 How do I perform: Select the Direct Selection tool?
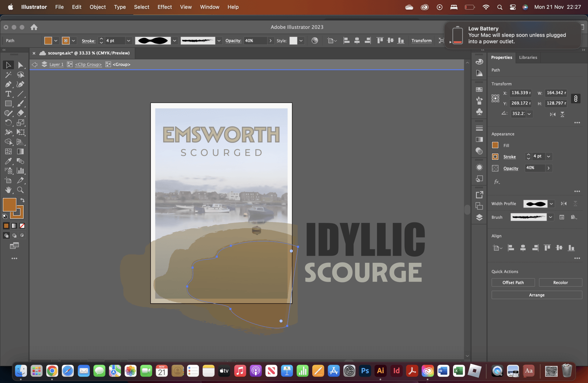pos(20,65)
